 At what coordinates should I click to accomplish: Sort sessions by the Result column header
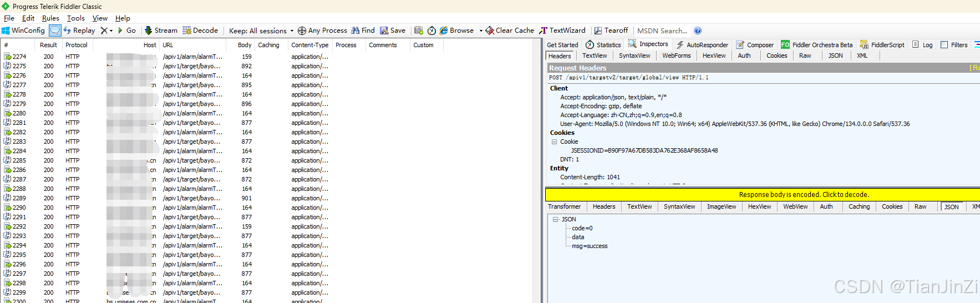48,45
